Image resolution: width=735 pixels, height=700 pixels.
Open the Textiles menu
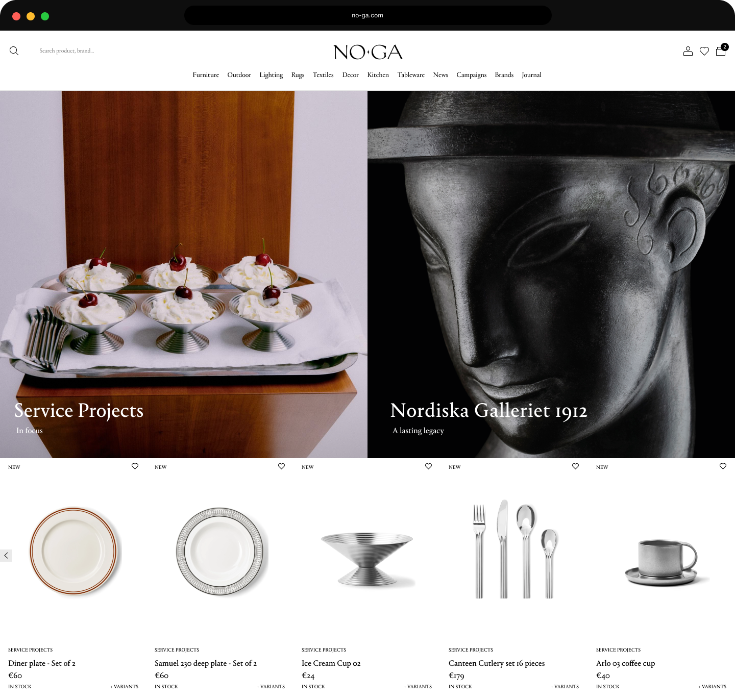click(x=323, y=74)
